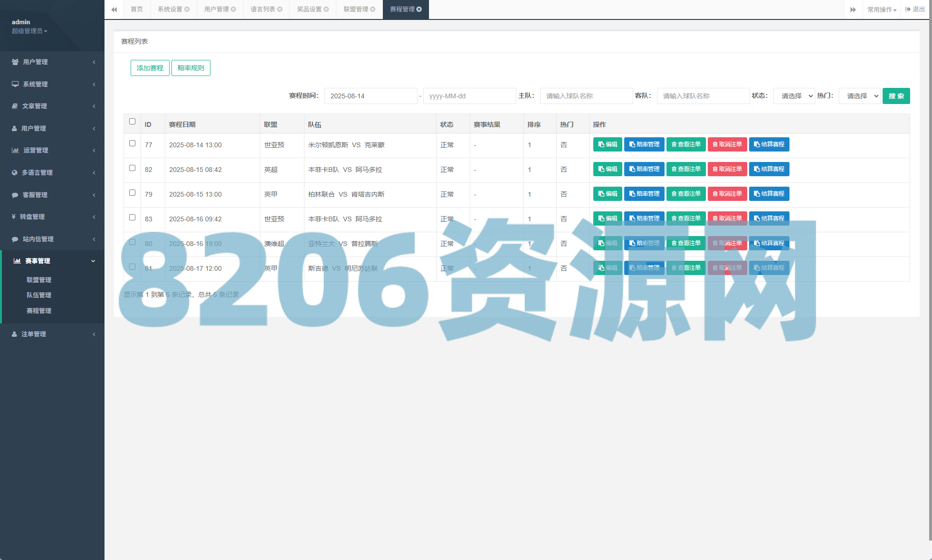
Task: Check the row checkbox for ID 82
Action: tap(133, 168)
